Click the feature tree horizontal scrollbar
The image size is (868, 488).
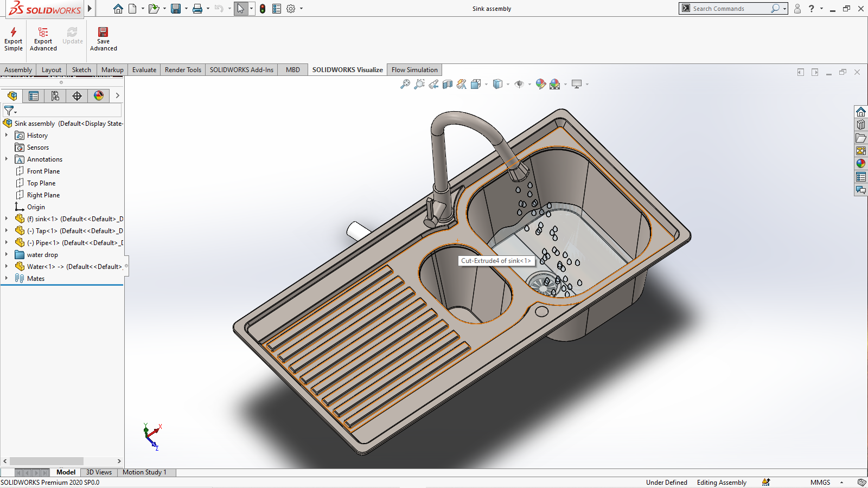(46, 461)
